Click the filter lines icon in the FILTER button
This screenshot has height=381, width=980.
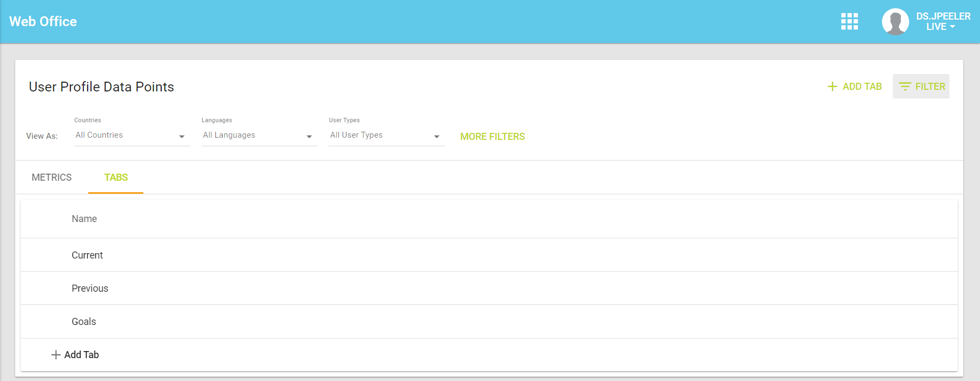pyautogui.click(x=905, y=87)
